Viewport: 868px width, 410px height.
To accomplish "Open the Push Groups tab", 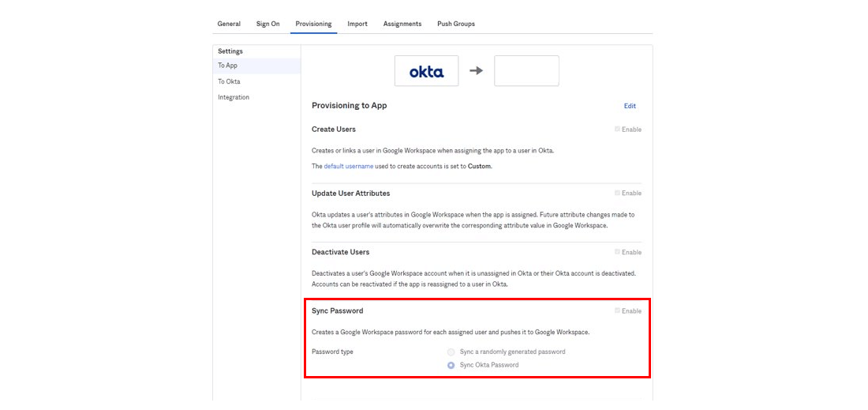I will click(x=456, y=24).
